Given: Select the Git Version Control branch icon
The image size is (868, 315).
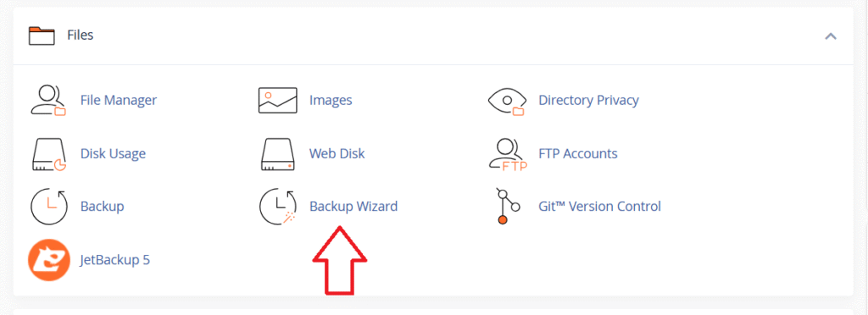Looking at the screenshot, I should (x=508, y=206).
